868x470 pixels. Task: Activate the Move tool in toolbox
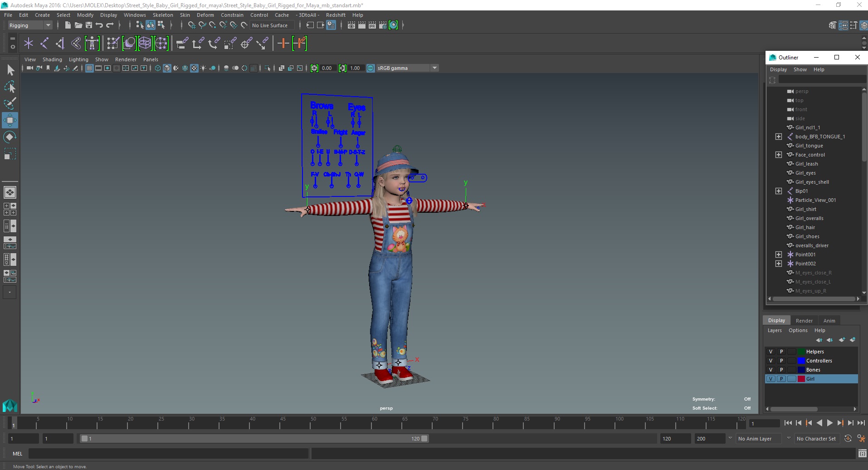(x=10, y=120)
